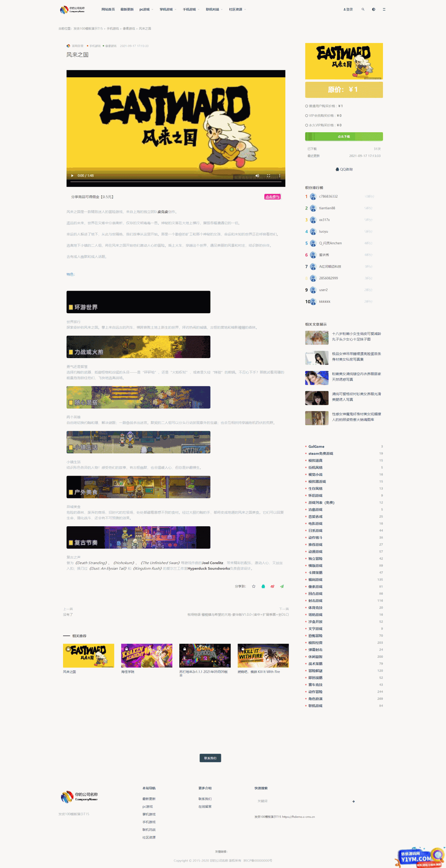
Task: Click the 像素游戏 breadcrumb link
Action: (129, 29)
